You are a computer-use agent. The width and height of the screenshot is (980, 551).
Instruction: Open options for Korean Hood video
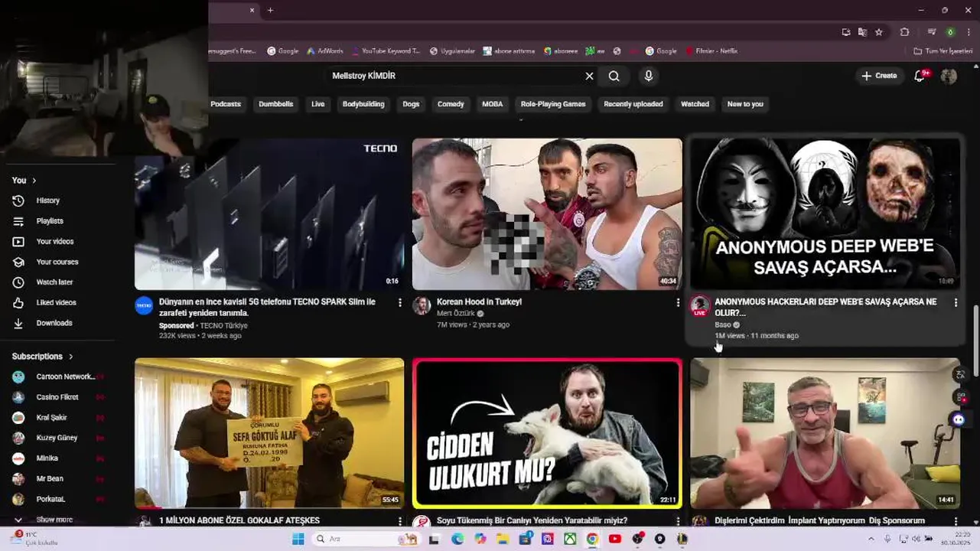[677, 303]
